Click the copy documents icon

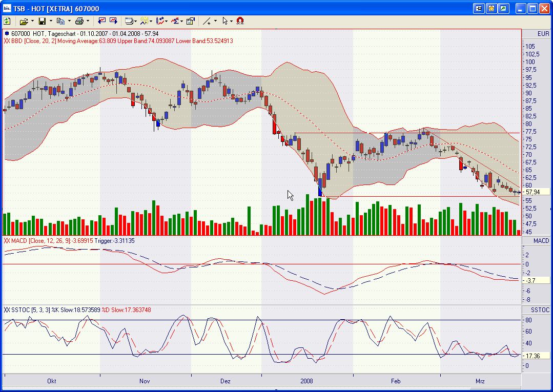[60, 21]
